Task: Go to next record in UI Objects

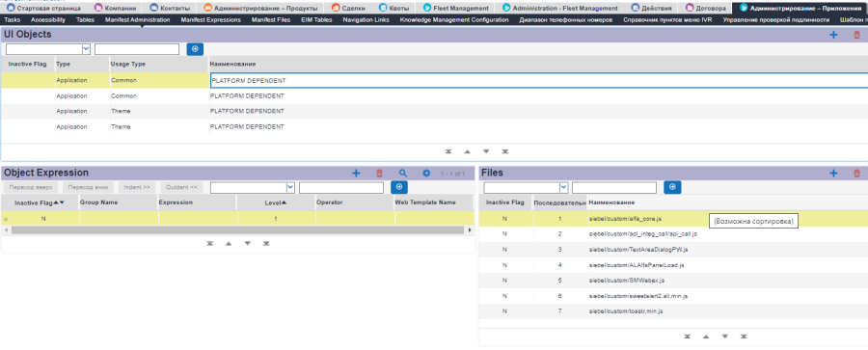Action: tap(486, 151)
